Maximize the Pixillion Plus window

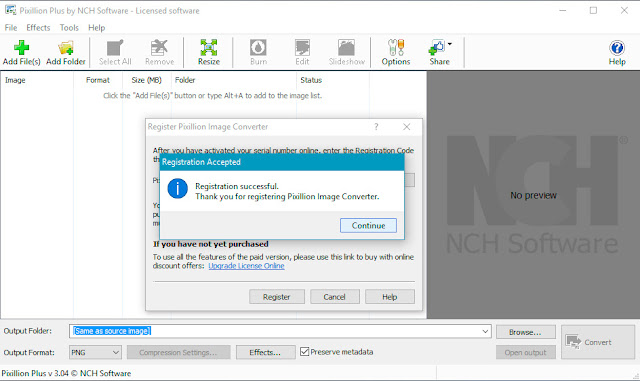pos(593,11)
